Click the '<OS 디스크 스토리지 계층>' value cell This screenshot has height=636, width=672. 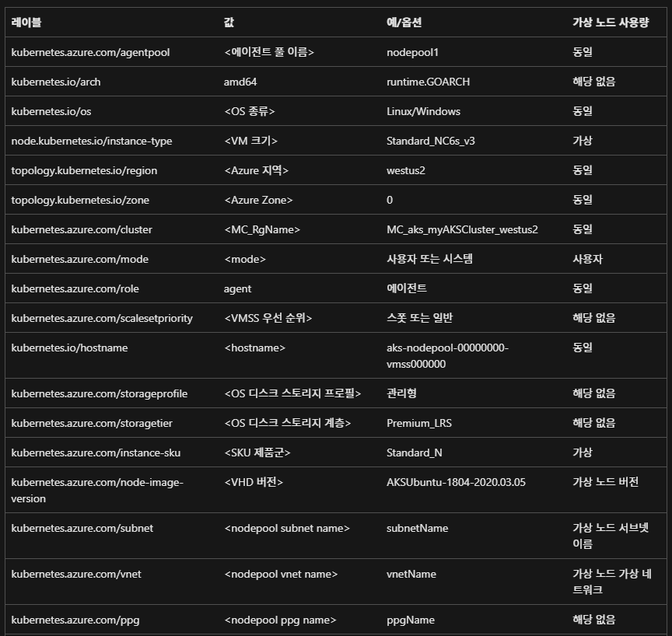(x=287, y=423)
